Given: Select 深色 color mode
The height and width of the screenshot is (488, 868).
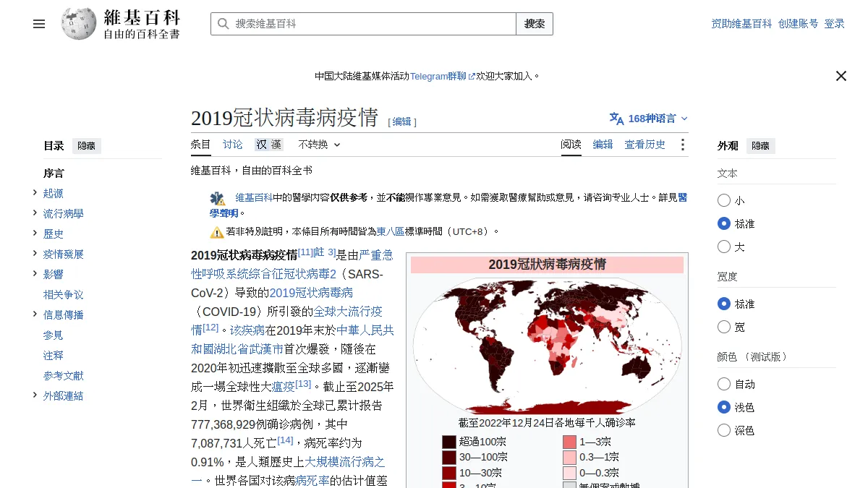Looking at the screenshot, I should pos(724,430).
